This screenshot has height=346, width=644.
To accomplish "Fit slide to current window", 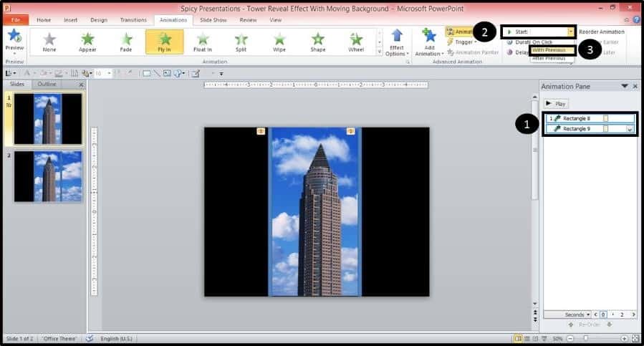I will (636, 339).
